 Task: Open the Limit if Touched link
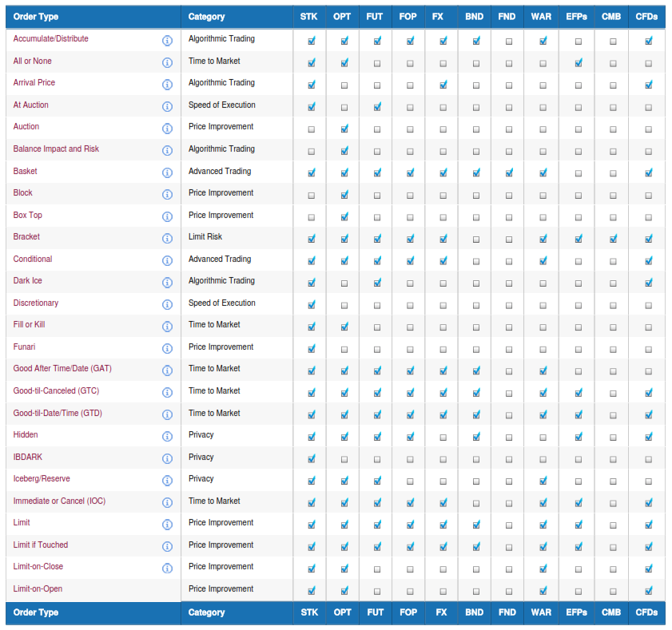41,545
